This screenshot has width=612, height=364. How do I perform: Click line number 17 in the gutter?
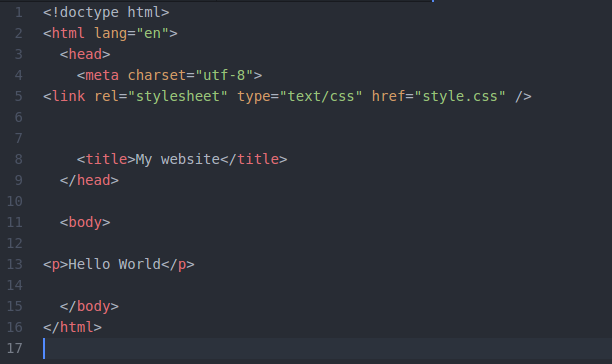(14, 348)
